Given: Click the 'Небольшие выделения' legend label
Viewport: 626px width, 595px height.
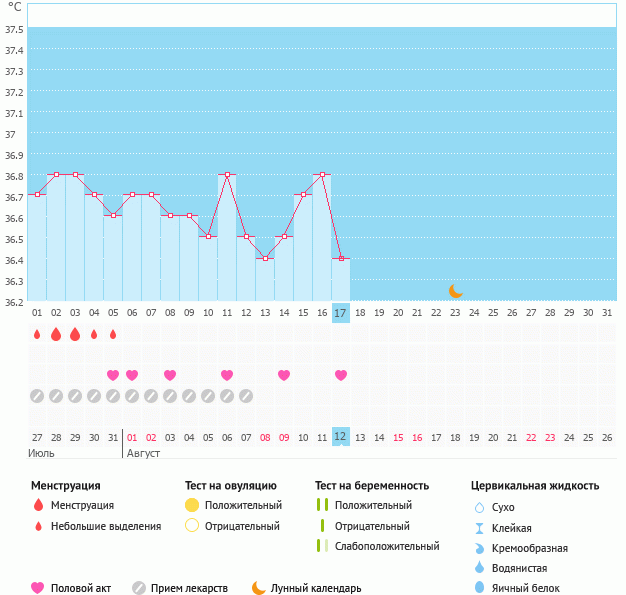Looking at the screenshot, I should point(106,526).
